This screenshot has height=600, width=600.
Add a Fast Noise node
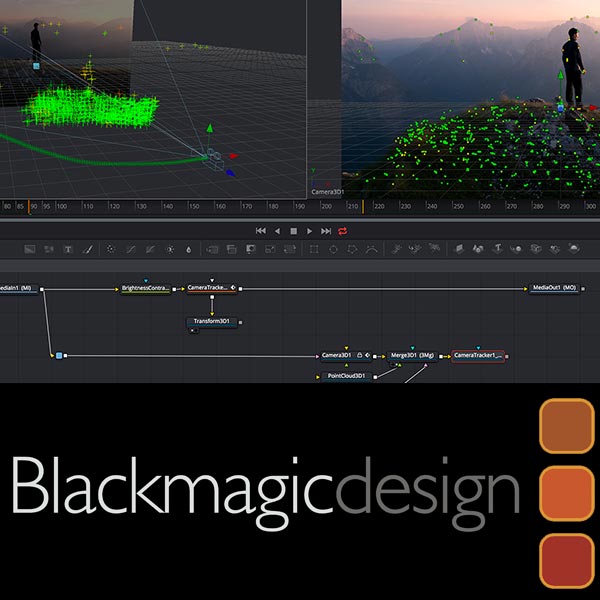pos(49,249)
